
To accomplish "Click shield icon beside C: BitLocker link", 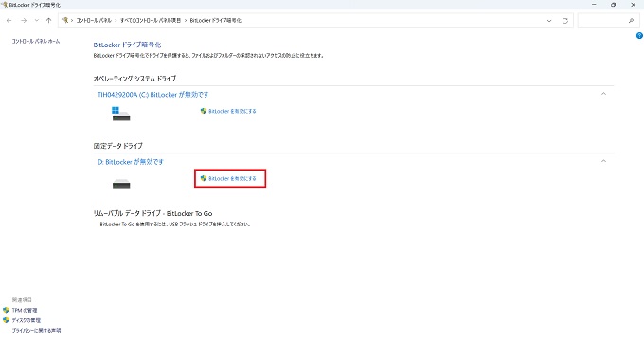I will click(204, 111).
